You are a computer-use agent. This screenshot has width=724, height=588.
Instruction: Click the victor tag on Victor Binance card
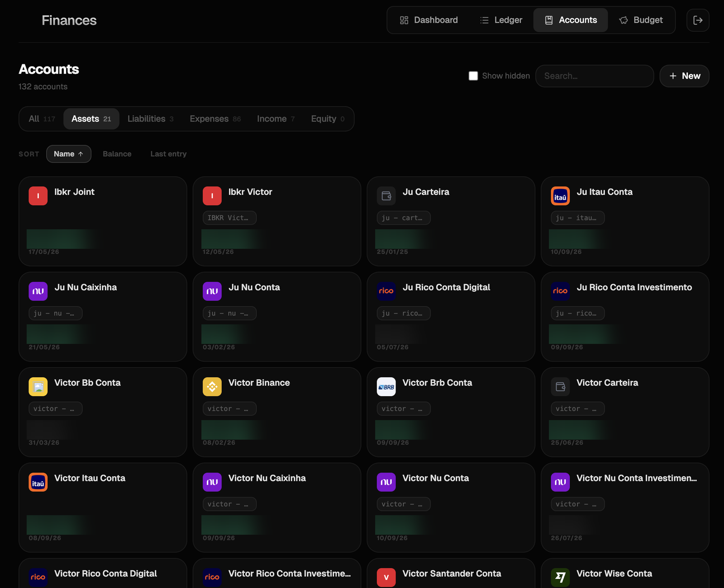[x=229, y=409]
